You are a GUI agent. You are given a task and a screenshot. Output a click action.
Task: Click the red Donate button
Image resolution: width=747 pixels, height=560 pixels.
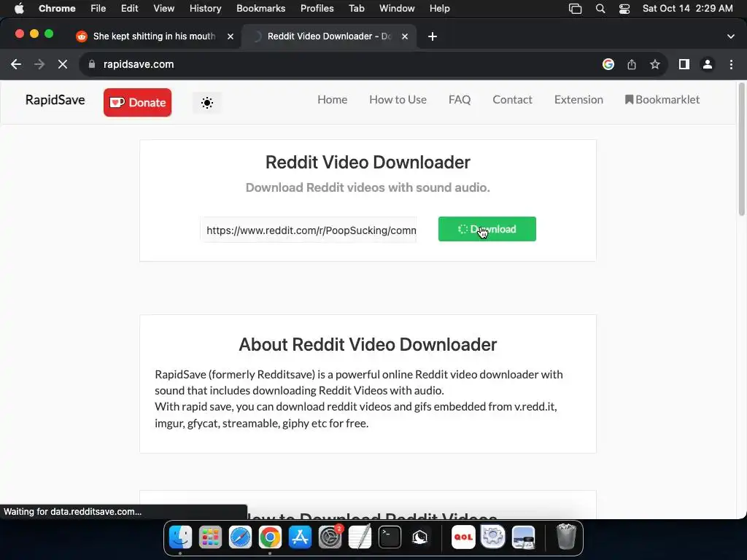click(x=138, y=102)
